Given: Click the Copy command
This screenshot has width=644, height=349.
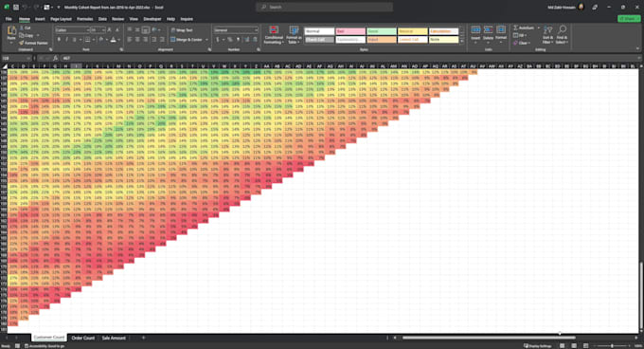Looking at the screenshot, I should click(27, 35).
